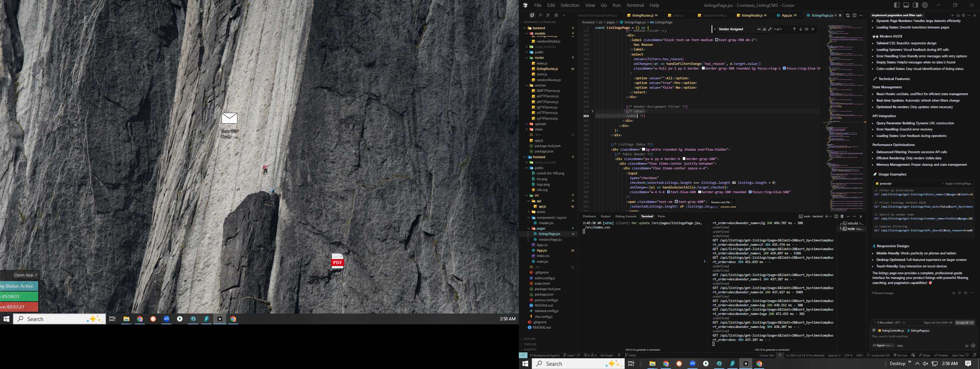Open the Zoom app in the right taskbar
Screen dimensions: 980x369
tap(692, 364)
